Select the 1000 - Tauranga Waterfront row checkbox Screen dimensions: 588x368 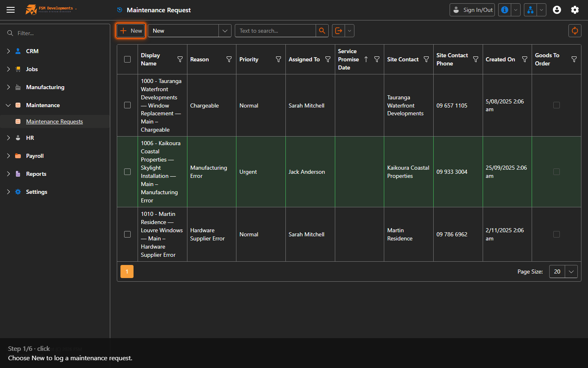pyautogui.click(x=127, y=105)
